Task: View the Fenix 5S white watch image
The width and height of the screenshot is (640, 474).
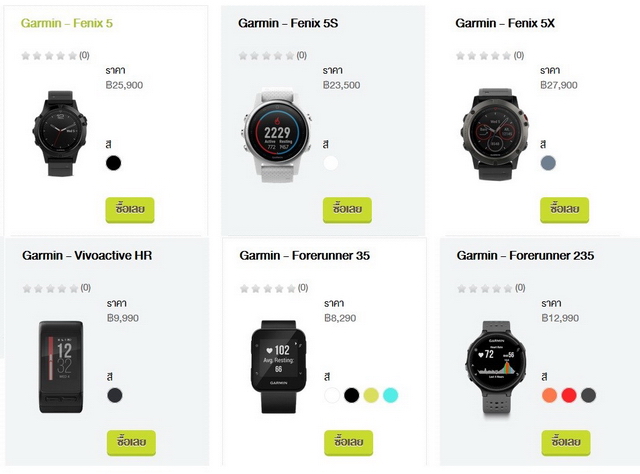Action: pyautogui.click(x=276, y=134)
